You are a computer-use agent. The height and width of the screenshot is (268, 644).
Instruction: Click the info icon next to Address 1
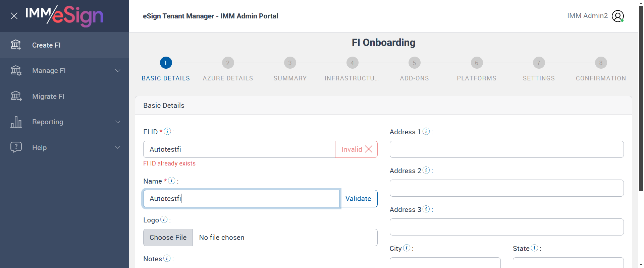pyautogui.click(x=426, y=131)
